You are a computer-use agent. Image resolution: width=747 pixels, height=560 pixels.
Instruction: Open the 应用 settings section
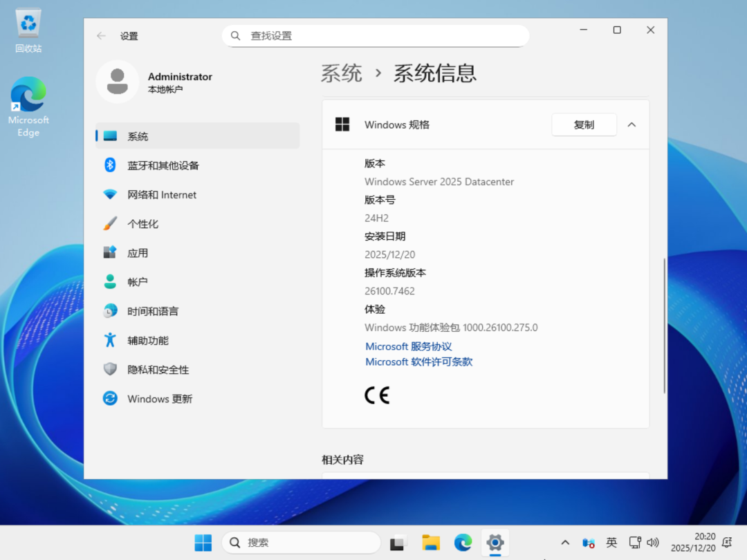[111, 252]
